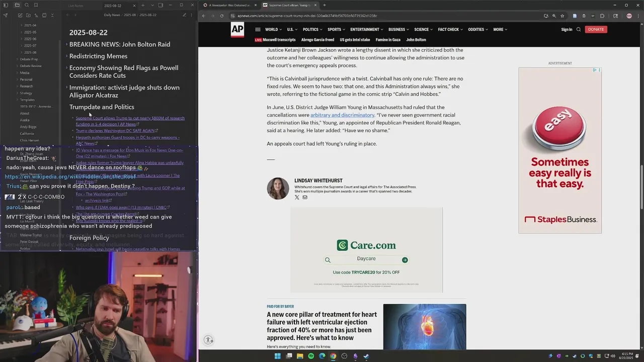The image size is (644, 362).
Task: Click the Chrome address bar URL
Action: tap(307, 16)
